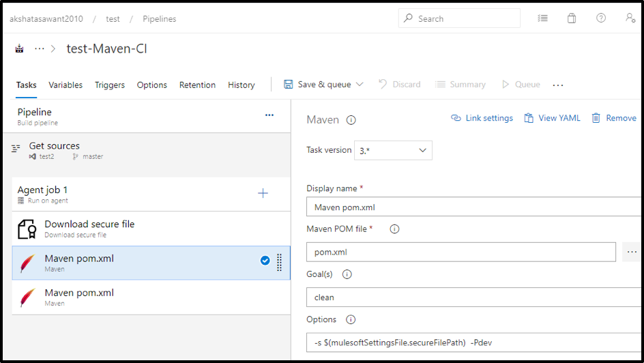Open user settings icon

[630, 18]
